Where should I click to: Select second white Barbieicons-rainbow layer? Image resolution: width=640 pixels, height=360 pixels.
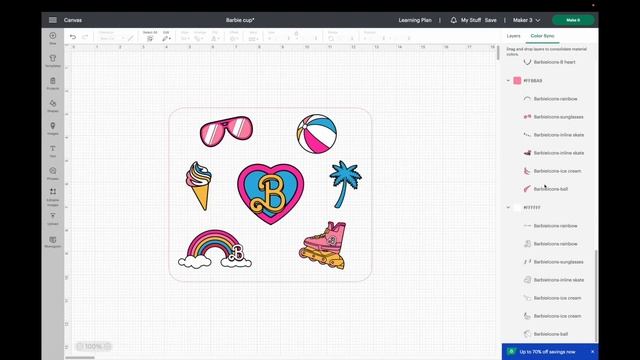pos(550,244)
